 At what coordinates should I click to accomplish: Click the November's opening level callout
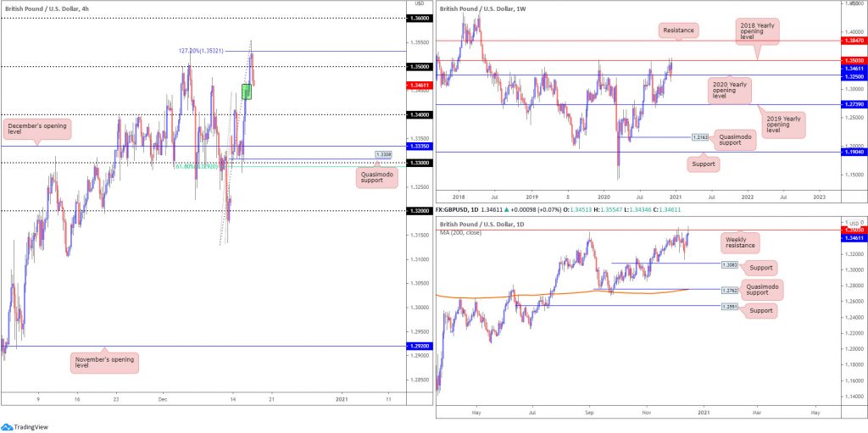[x=104, y=362]
